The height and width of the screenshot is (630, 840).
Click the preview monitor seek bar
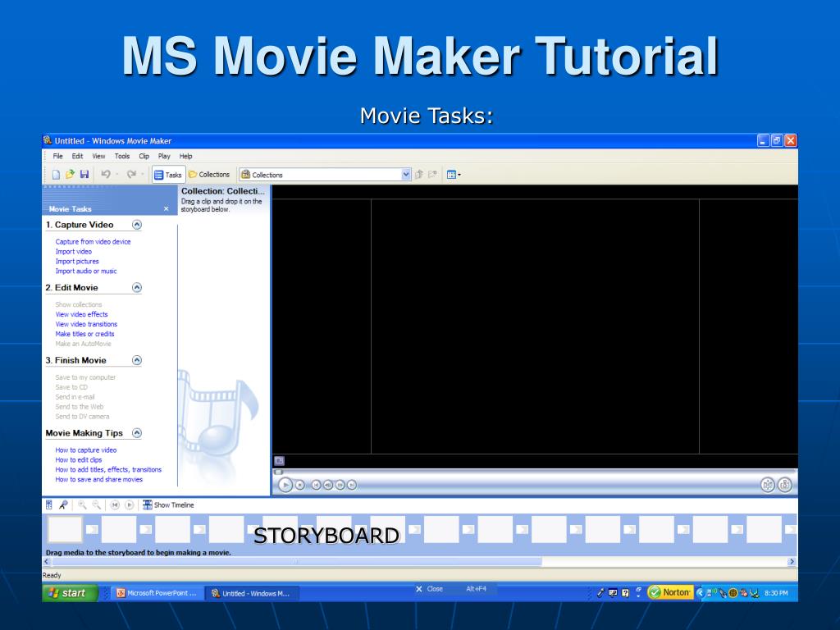[x=535, y=472]
